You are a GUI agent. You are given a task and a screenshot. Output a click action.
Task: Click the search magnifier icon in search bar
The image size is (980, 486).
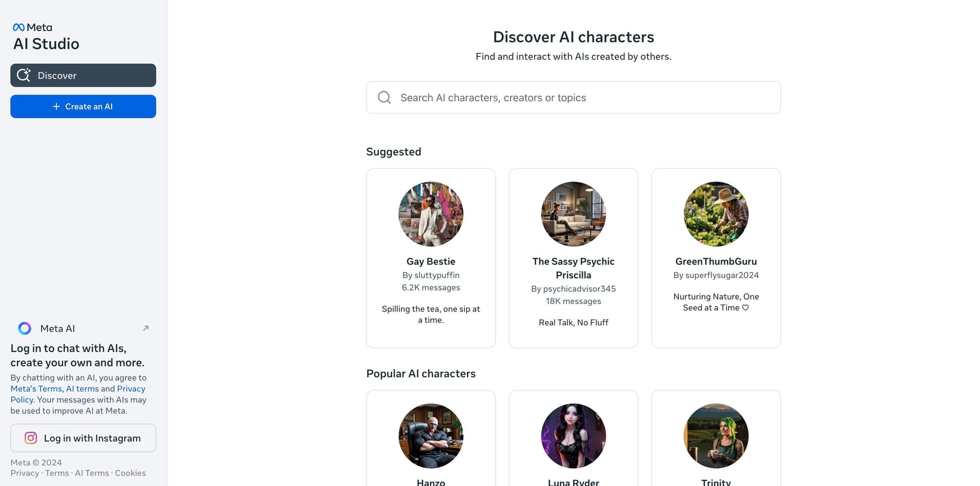384,97
